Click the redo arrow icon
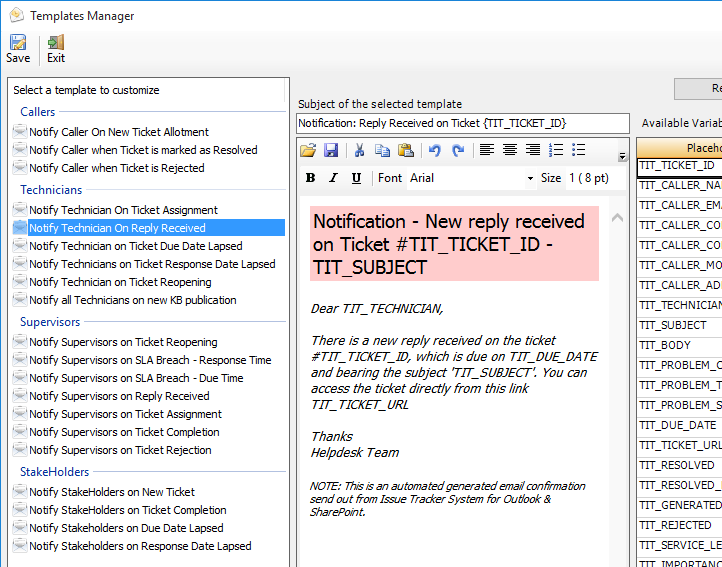Viewport: 722px width, 567px height. 458,150
